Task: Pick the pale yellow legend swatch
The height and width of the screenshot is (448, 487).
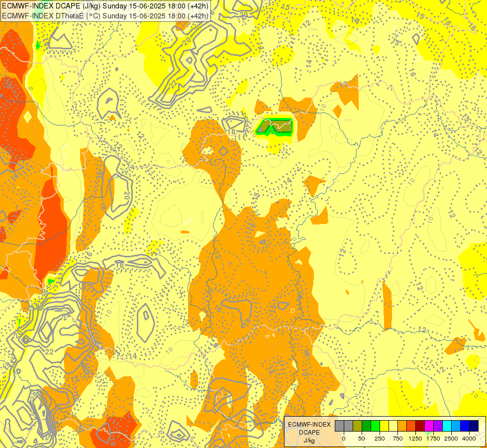Action: pyautogui.click(x=393, y=426)
